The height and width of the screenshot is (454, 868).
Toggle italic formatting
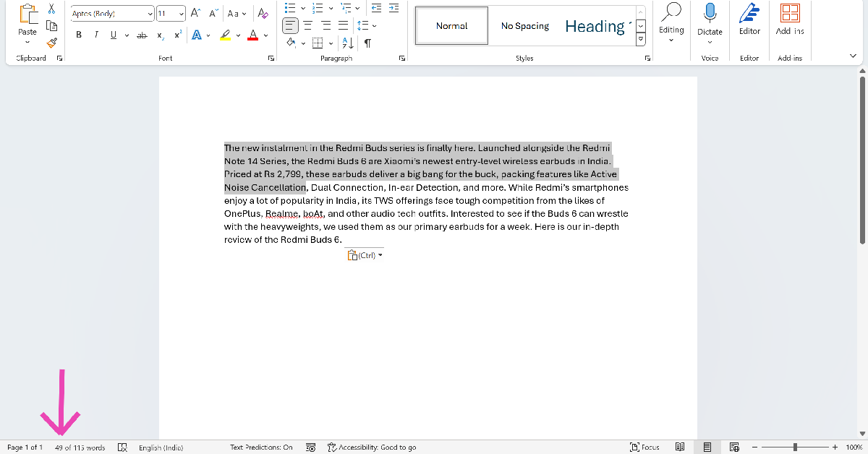click(x=95, y=35)
